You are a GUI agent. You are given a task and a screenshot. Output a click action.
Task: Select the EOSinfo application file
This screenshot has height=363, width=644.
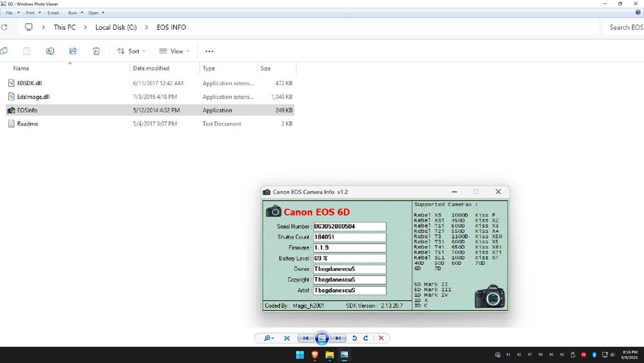tap(150, 110)
